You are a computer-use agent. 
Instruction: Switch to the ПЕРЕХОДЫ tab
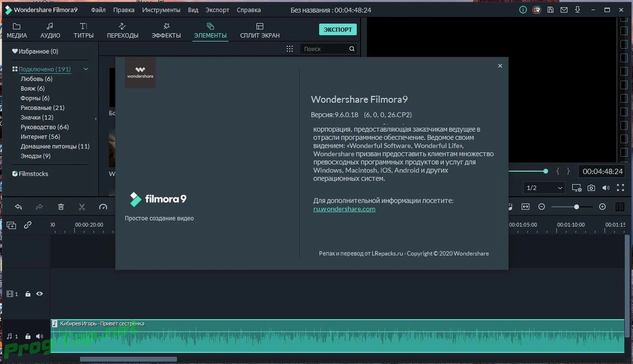(x=122, y=31)
